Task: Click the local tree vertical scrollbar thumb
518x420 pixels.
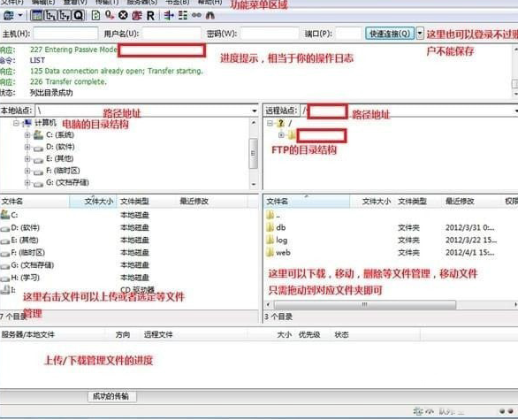Action: (x=253, y=154)
